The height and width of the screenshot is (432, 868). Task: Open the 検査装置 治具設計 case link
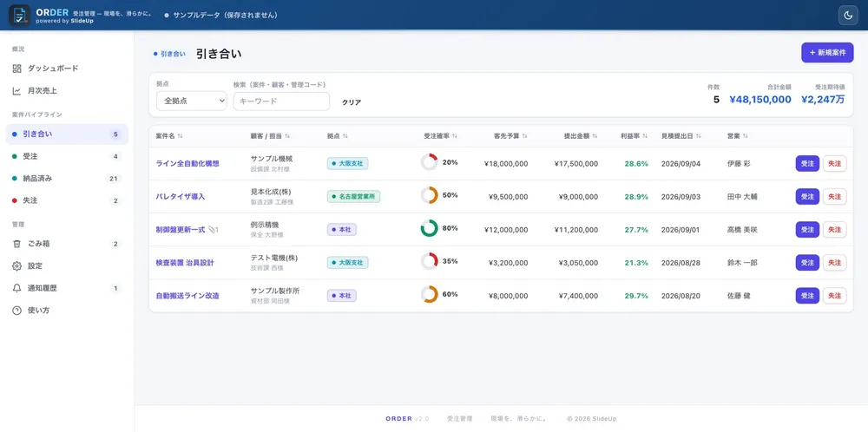tap(184, 263)
